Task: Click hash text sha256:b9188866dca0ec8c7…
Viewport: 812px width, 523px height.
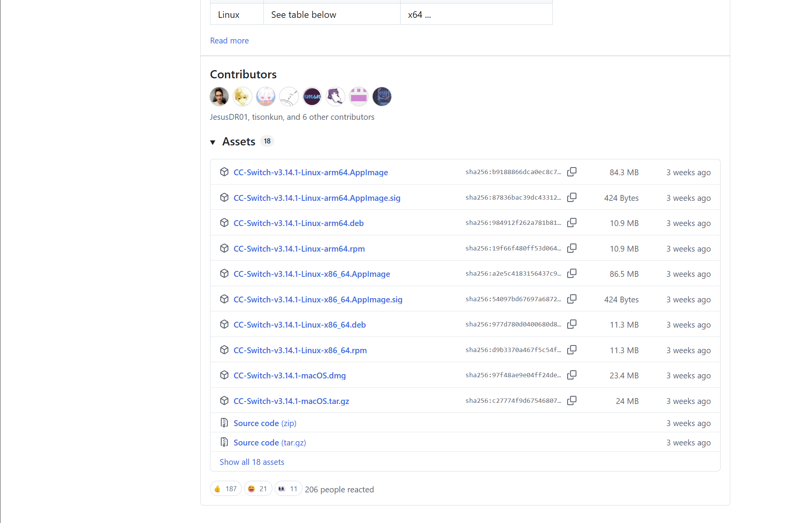Action: point(513,172)
